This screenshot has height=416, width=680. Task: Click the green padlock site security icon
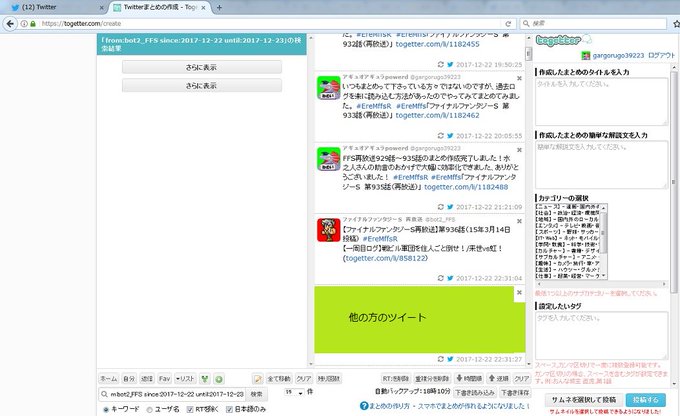click(33, 24)
